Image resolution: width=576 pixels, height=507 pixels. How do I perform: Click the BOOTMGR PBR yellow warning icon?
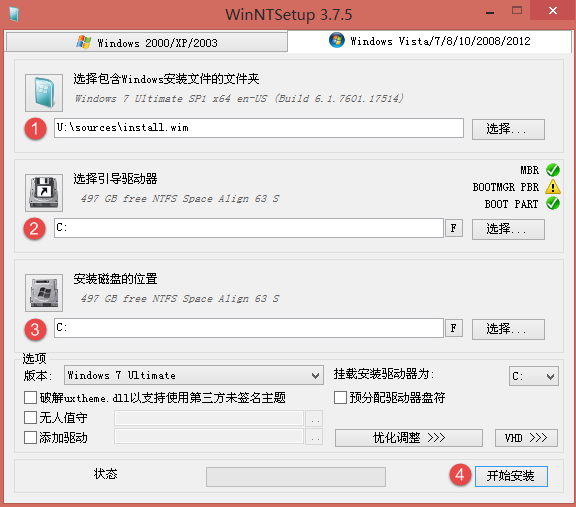(x=552, y=187)
